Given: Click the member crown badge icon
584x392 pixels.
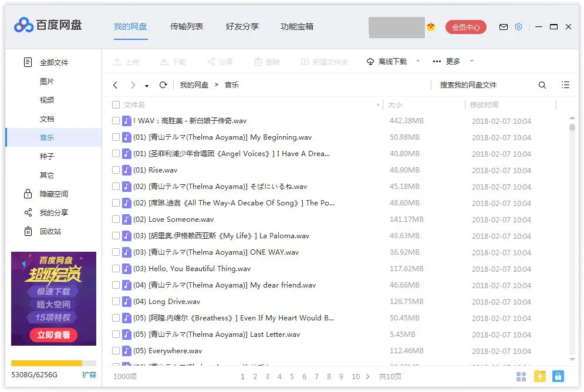Looking at the screenshot, I should [431, 26].
